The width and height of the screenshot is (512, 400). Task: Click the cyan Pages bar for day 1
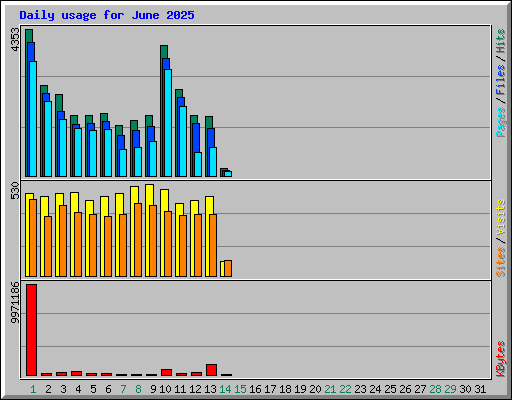(x=33, y=119)
